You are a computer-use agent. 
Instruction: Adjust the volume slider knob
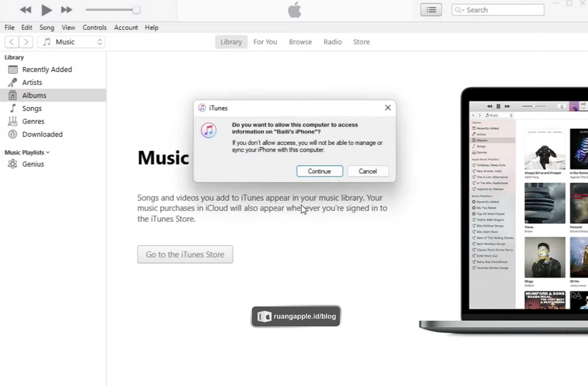[136, 10]
